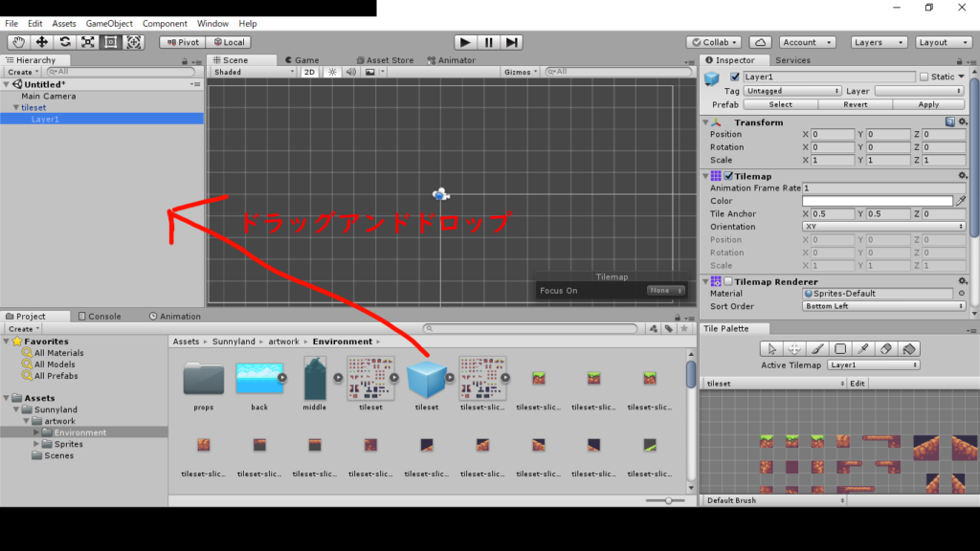Enable the Tilemap Renderer checkbox
980x551 pixels.
click(728, 281)
